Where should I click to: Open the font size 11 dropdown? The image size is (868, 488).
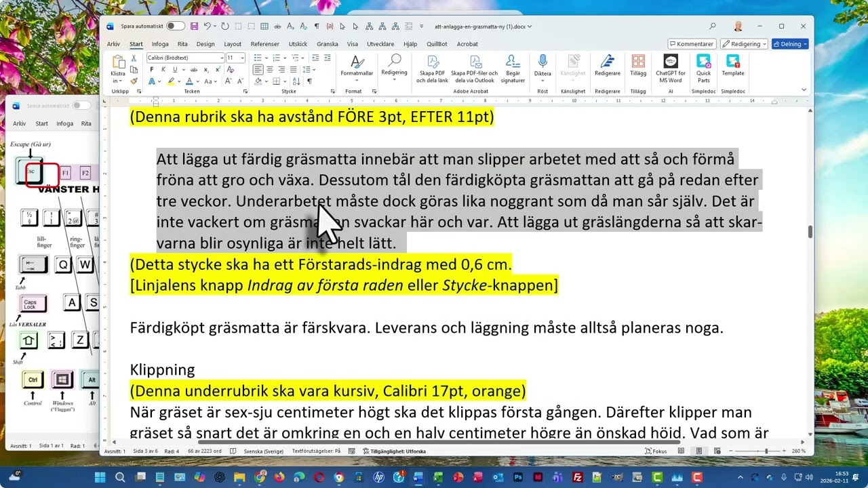(x=243, y=58)
